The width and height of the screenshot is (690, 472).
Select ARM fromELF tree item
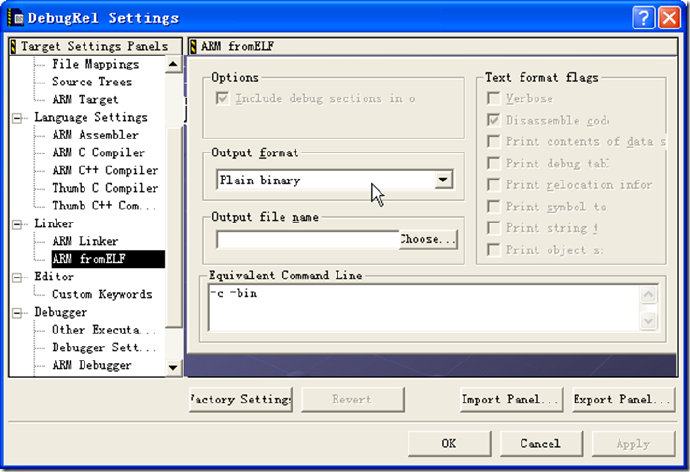click(x=108, y=259)
